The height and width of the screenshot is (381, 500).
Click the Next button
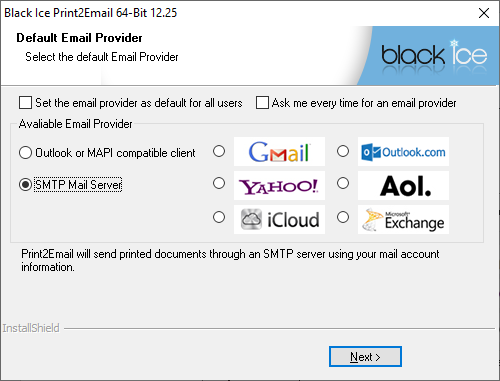365,357
